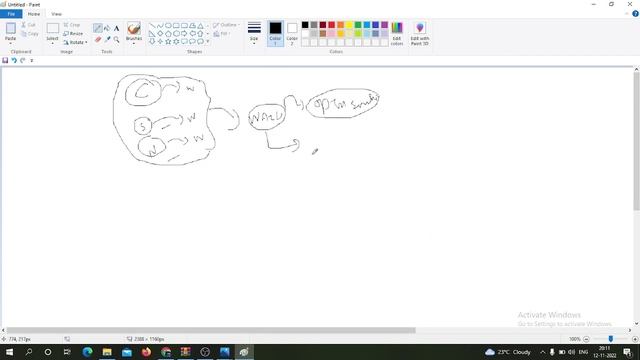Pick the purple color swatch

click(x=384, y=25)
